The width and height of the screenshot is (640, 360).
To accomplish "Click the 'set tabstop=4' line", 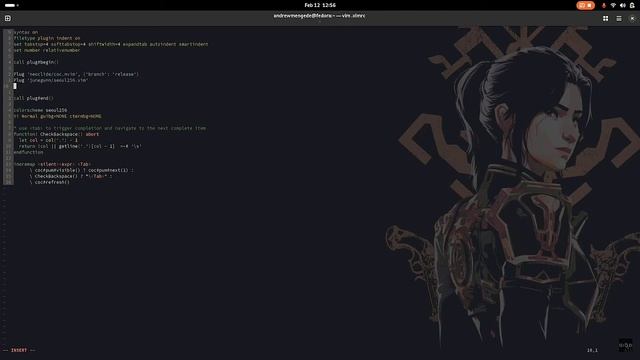I will [x=111, y=44].
